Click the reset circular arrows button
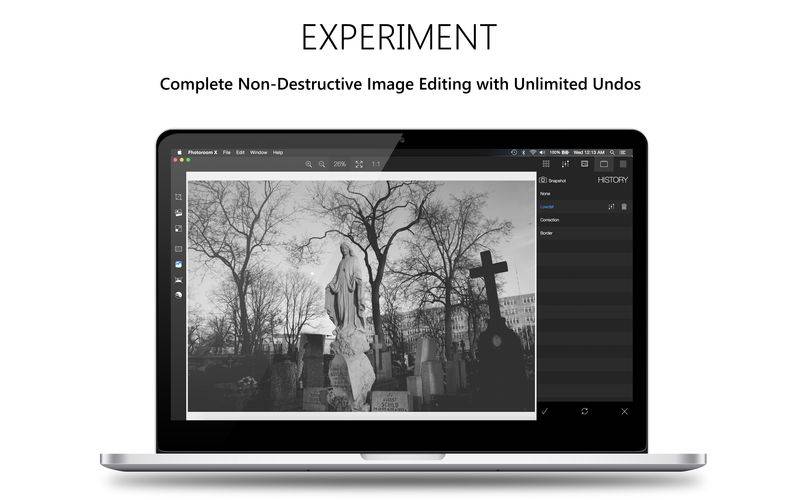Viewport: 800px width, 500px height. tap(584, 411)
